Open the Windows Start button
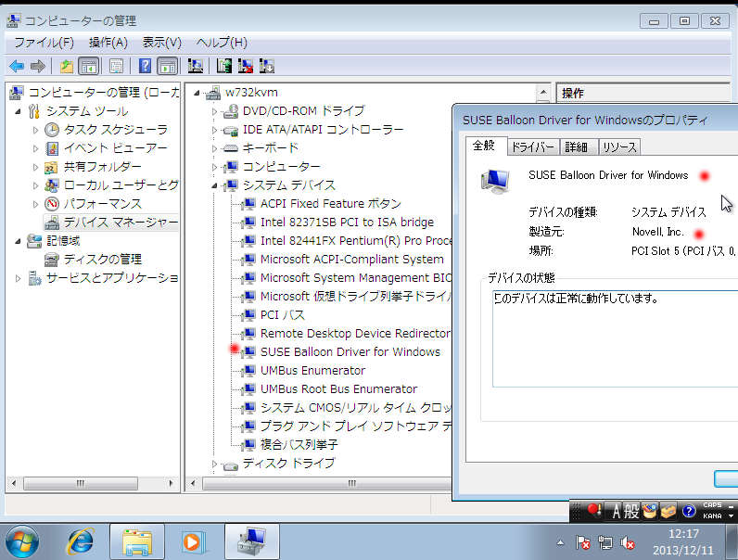The width and height of the screenshot is (738, 560). click(x=21, y=541)
